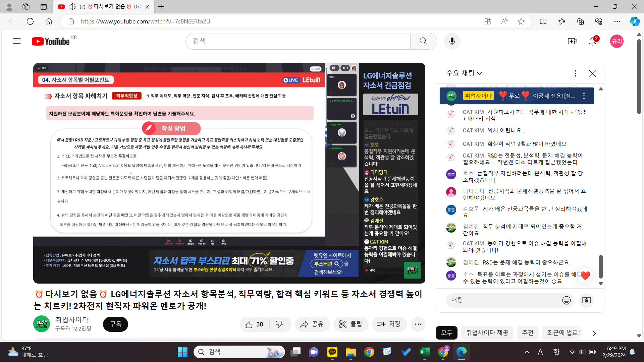The width and height of the screenshot is (644, 362).
Task: Toggle Korean/English input 한 indicator
Action: [x=556, y=352]
